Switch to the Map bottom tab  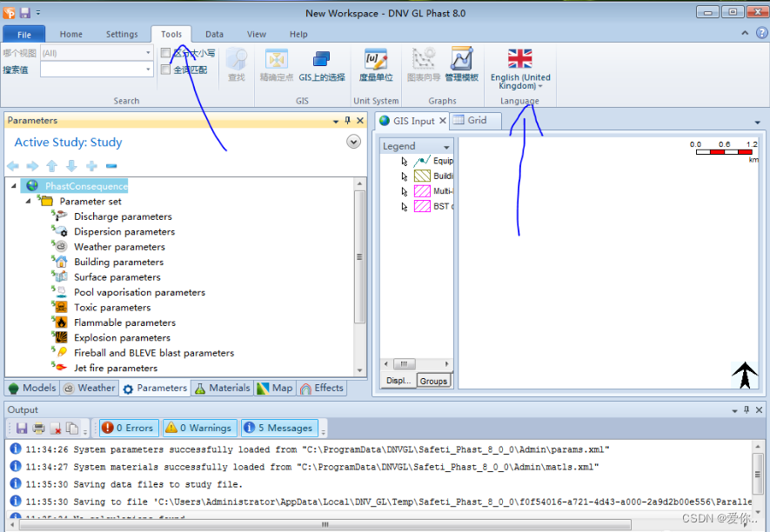point(275,388)
